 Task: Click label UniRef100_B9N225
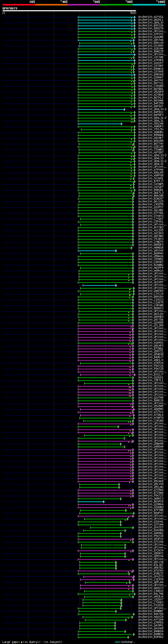(x=151, y=52)
